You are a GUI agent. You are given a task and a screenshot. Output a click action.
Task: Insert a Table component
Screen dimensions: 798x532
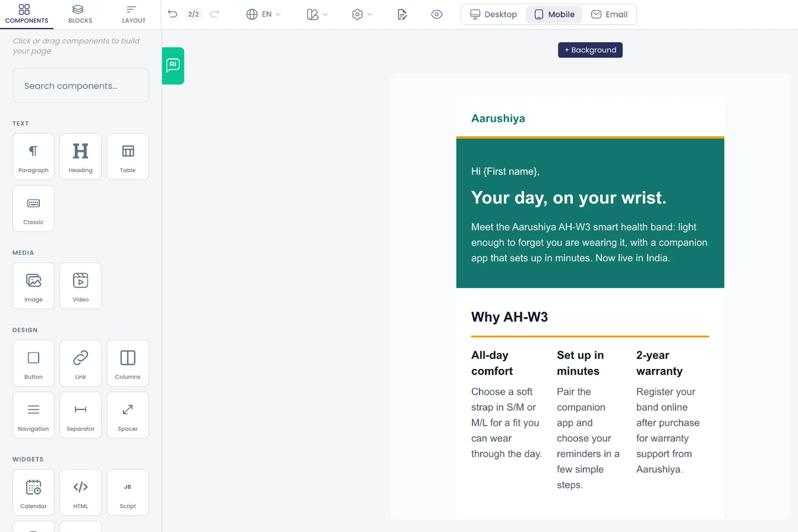[x=128, y=156]
